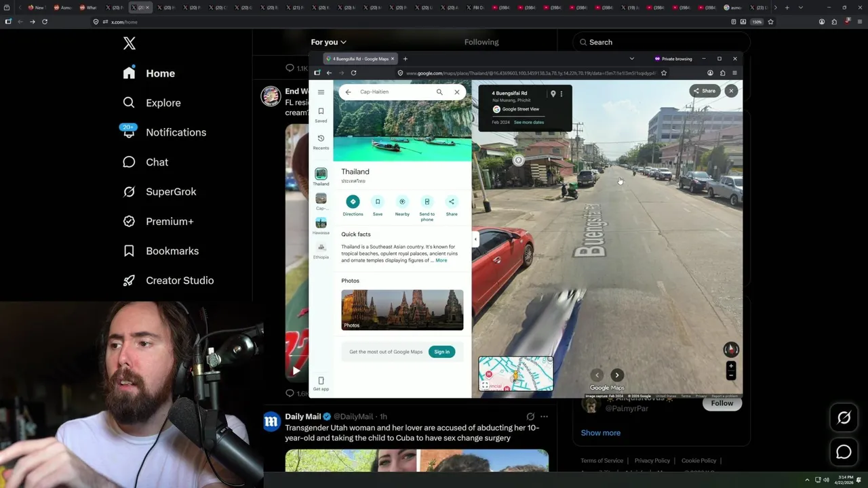Image resolution: width=868 pixels, height=488 pixels.
Task: Go to Home on X
Action: (149, 73)
